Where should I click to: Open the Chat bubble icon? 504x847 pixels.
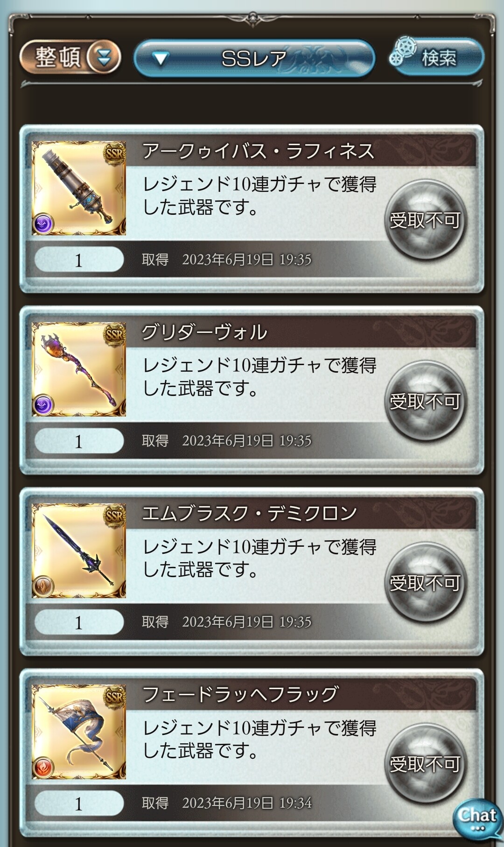pos(478,820)
